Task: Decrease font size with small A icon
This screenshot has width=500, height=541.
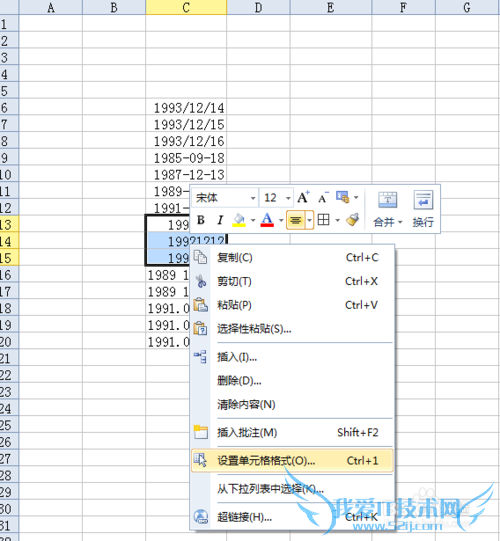Action: pos(323,198)
